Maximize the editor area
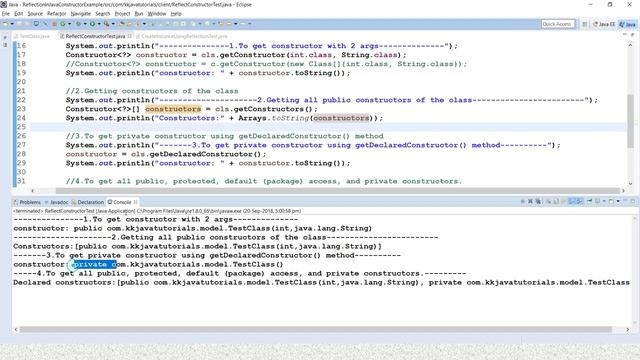640x360 pixels. [x=633, y=35]
